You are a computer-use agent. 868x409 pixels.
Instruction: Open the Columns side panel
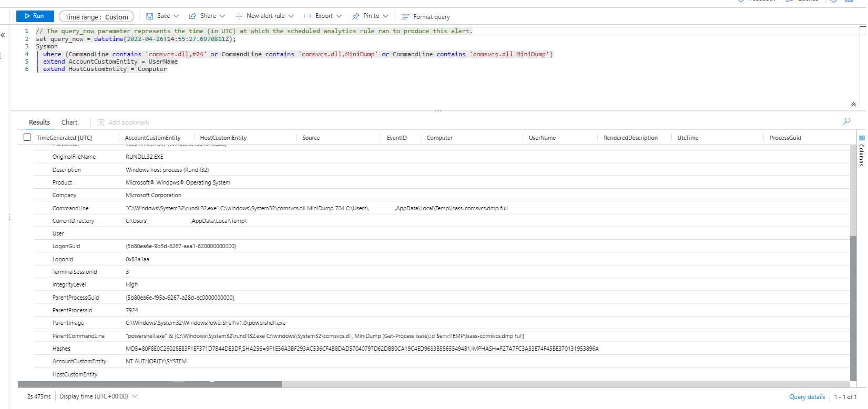862,150
